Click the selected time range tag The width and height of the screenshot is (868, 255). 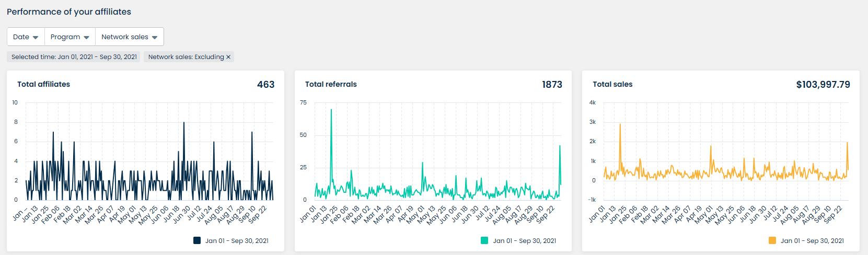(74, 57)
